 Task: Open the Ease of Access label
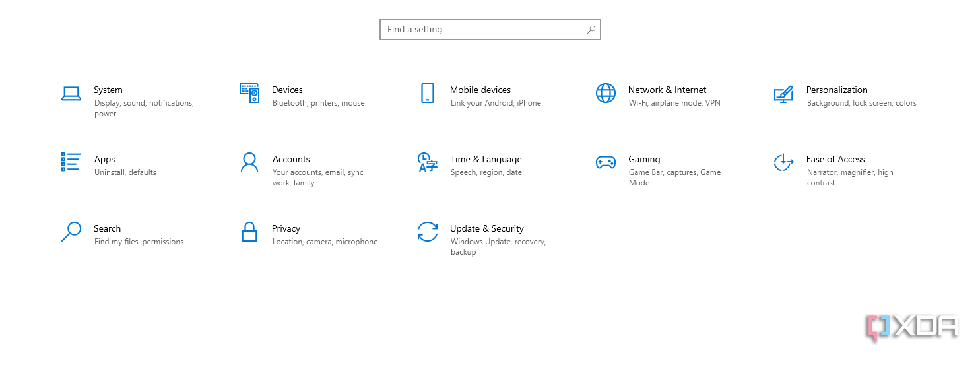[835, 160]
